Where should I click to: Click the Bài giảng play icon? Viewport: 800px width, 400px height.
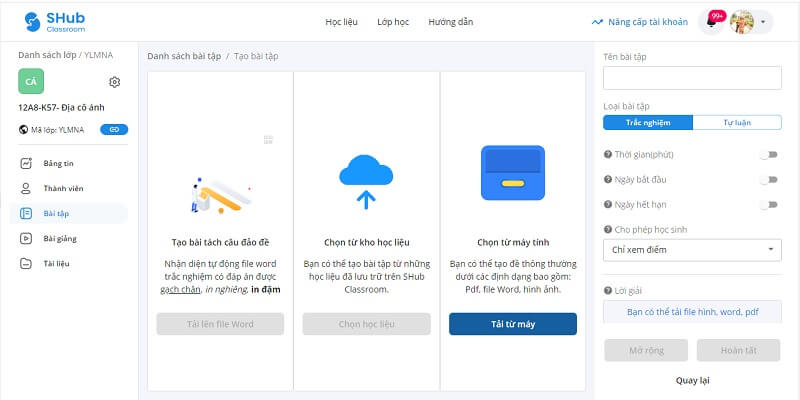[x=26, y=238]
